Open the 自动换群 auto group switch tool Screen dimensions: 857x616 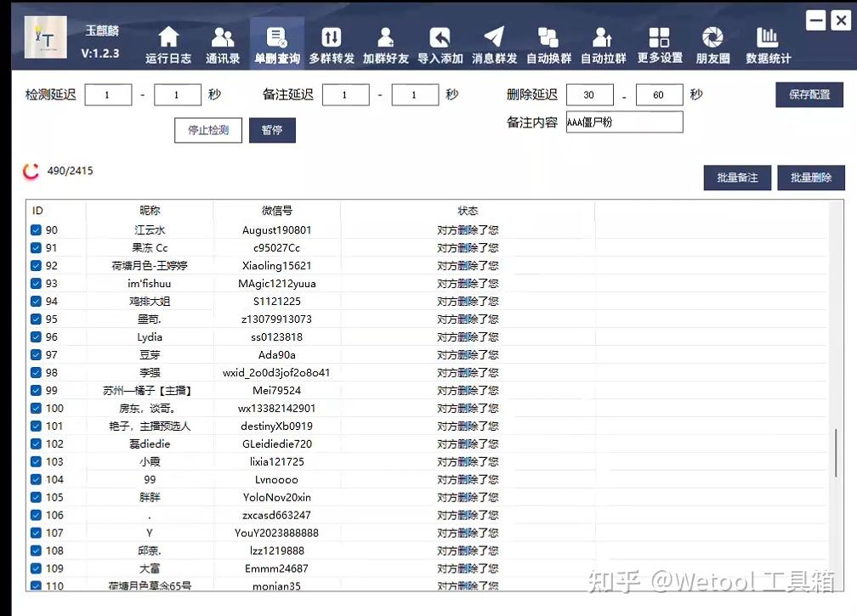tap(548, 41)
